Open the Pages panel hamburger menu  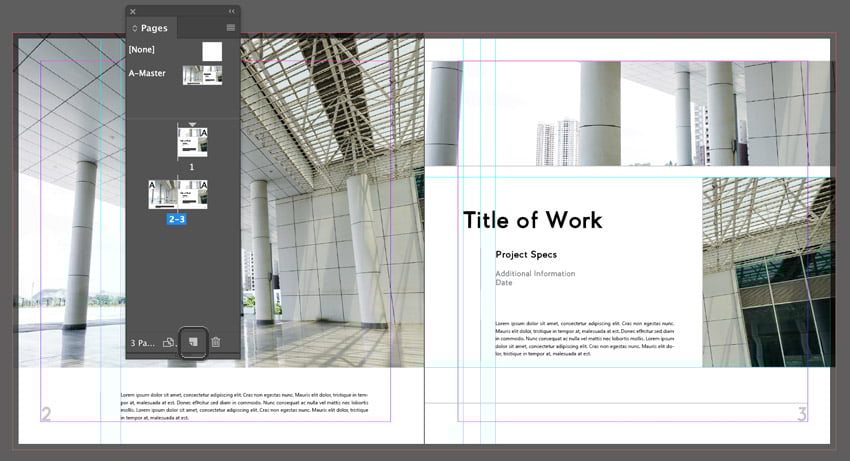click(x=230, y=28)
